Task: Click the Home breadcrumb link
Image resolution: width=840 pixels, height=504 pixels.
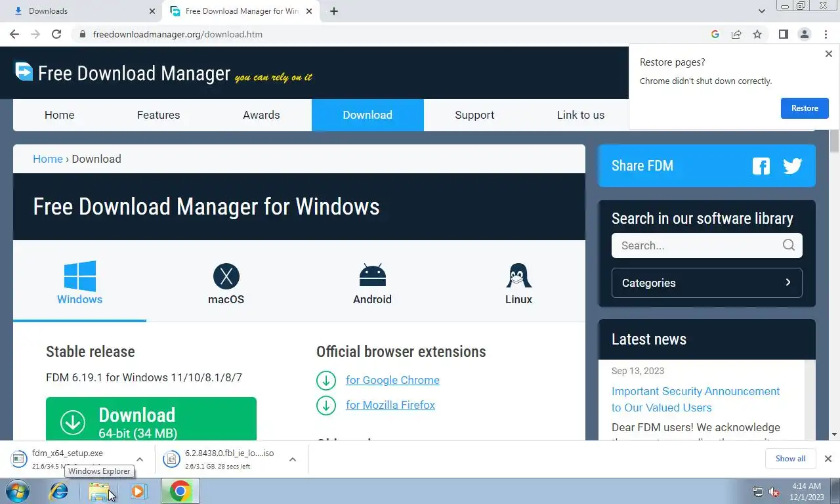Action: [48, 159]
